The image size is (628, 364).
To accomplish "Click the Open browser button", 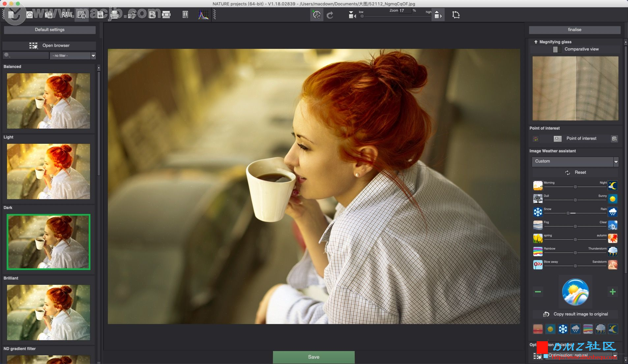I will point(49,45).
